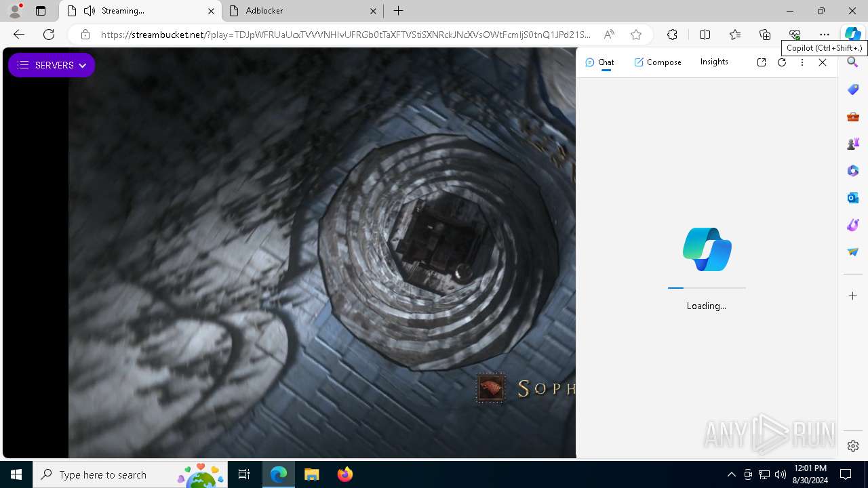Open the Extensions puzzle icon

tap(672, 35)
